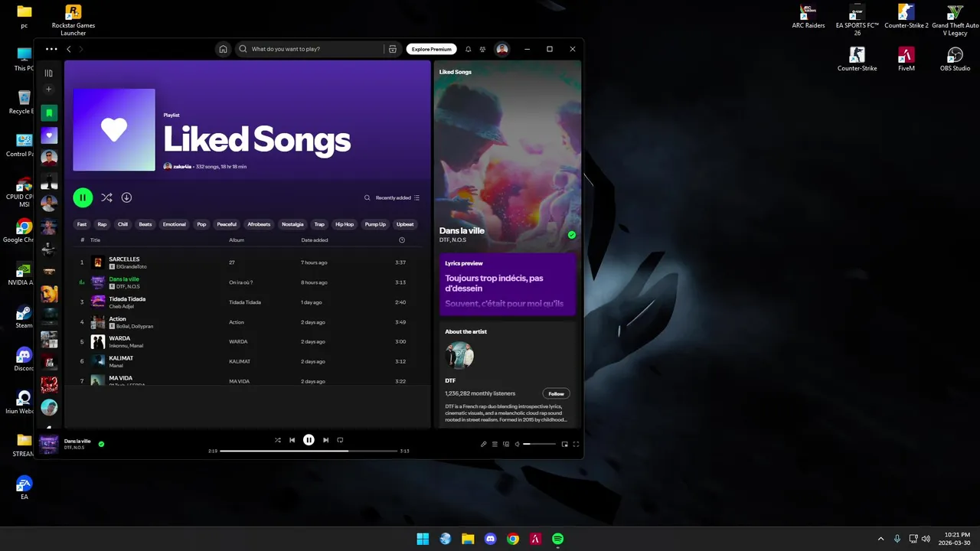
Task: Sort the list by the Title column header
Action: [95, 240]
